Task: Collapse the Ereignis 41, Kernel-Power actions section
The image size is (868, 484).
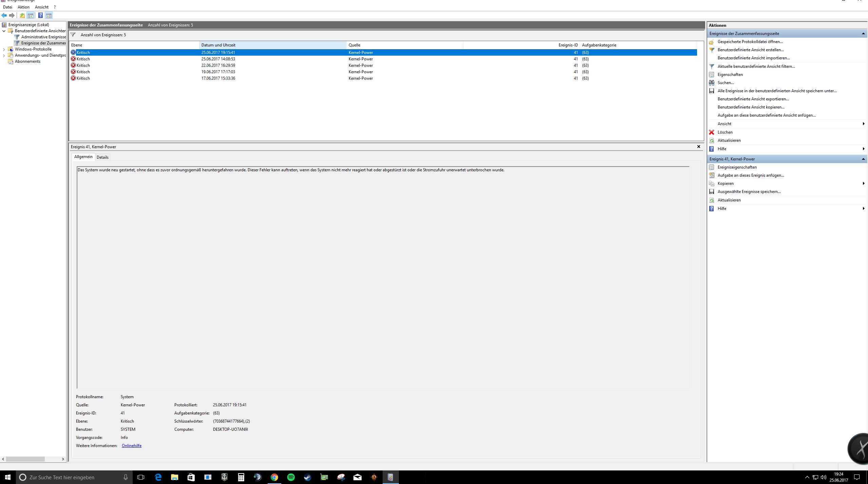Action: [x=863, y=159]
